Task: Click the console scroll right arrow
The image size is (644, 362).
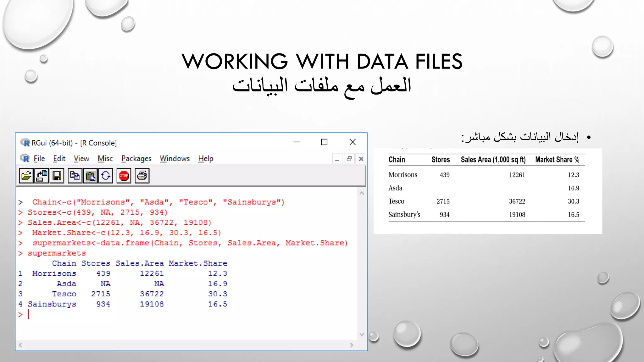Action: [x=352, y=345]
